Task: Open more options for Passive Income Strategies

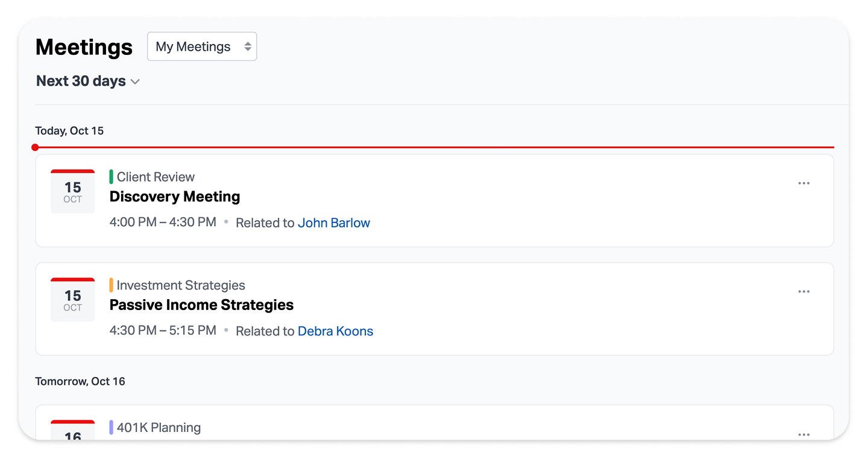Action: coord(804,292)
